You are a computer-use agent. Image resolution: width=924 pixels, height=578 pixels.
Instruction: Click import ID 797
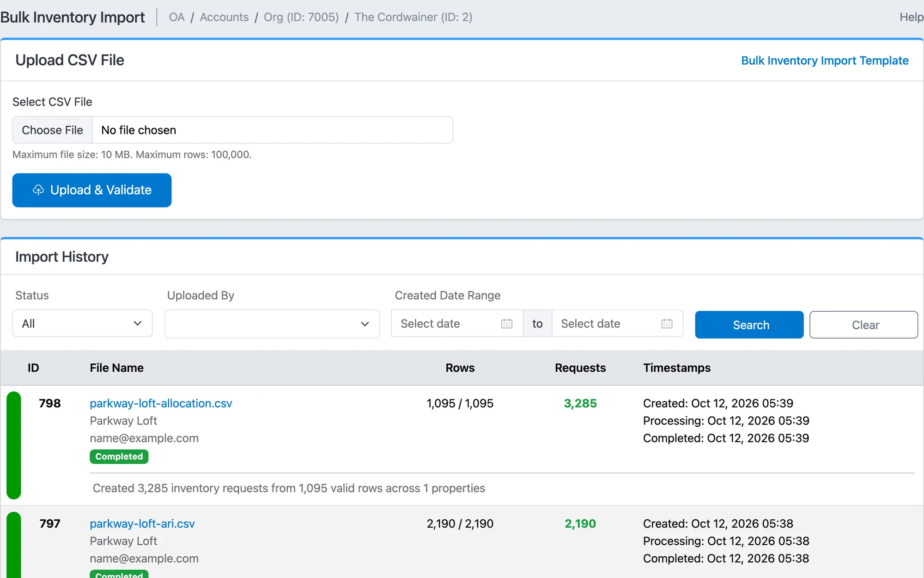[x=50, y=523]
